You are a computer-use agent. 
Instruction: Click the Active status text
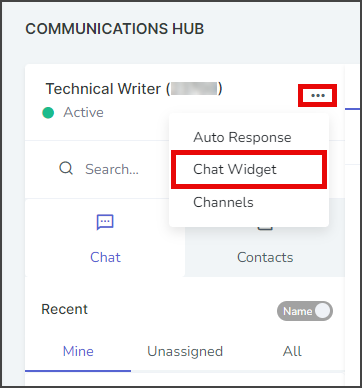83,113
